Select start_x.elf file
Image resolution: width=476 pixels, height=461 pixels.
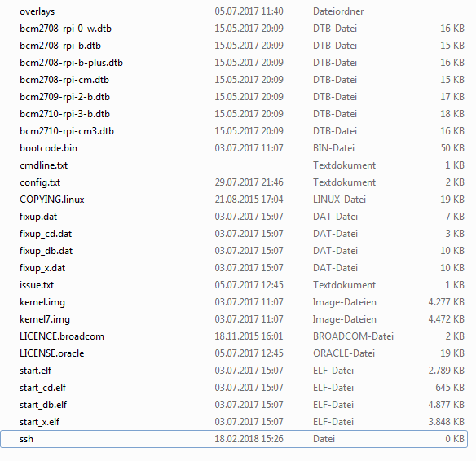click(x=39, y=422)
